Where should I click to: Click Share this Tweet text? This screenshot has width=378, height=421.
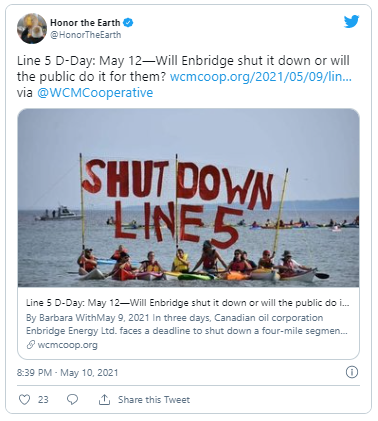(x=154, y=400)
